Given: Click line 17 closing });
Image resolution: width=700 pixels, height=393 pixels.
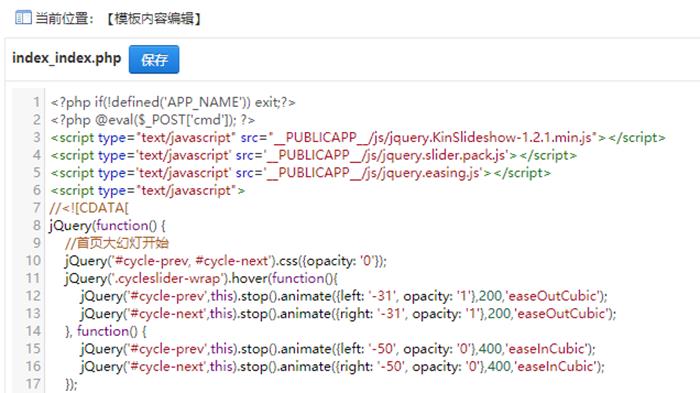Looking at the screenshot, I should [x=71, y=384].
